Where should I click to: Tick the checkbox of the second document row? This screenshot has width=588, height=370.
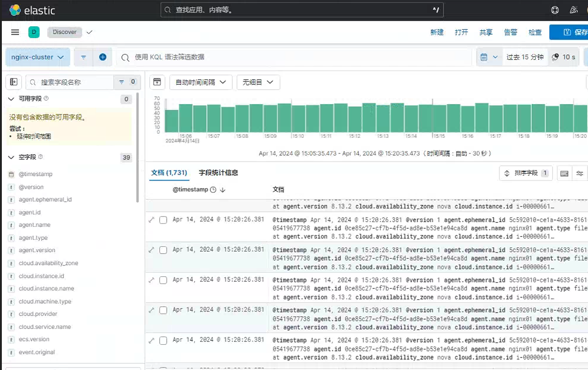(163, 250)
